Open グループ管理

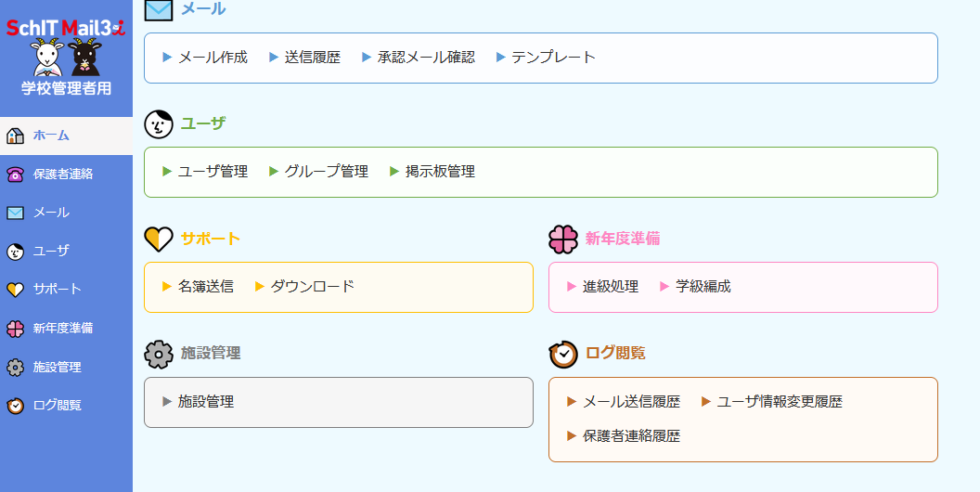coord(326,172)
